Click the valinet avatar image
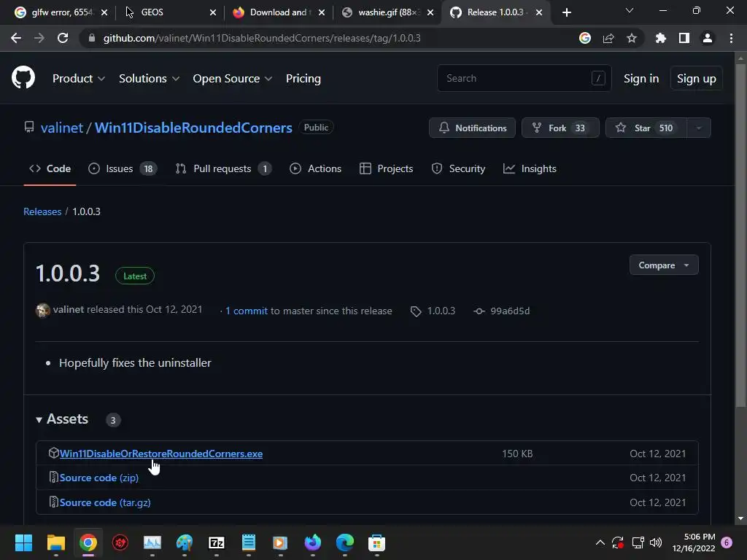Viewport: 747px width, 560px height. pos(43,311)
